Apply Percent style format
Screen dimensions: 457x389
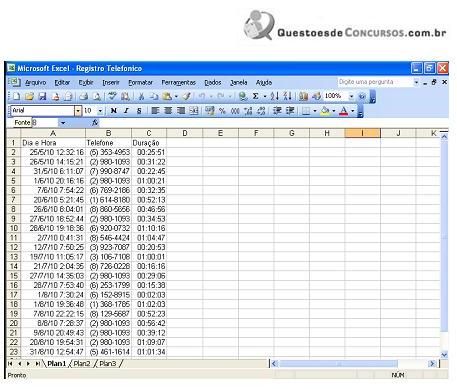[222, 111]
